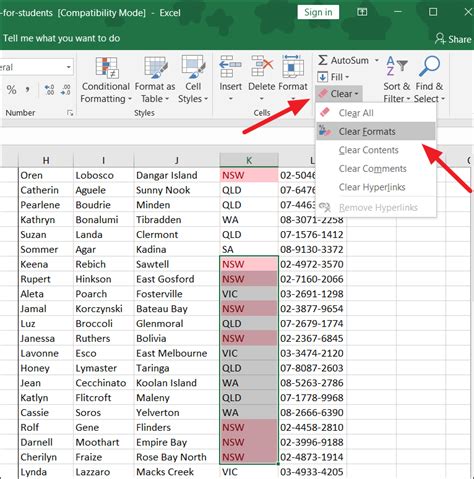Click the cell containing Lynda

(x=46, y=472)
